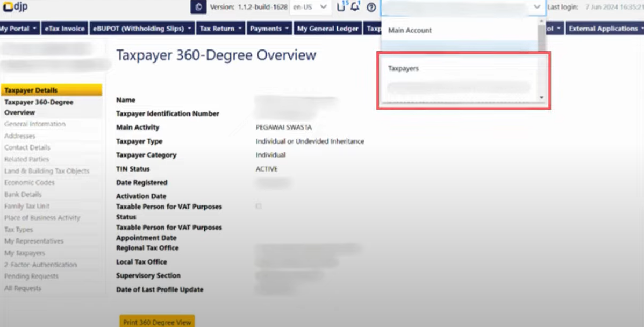Expand the eBUPOT (Withholding Slips) menu
Image resolution: width=644 pixels, height=327 pixels.
click(x=142, y=29)
